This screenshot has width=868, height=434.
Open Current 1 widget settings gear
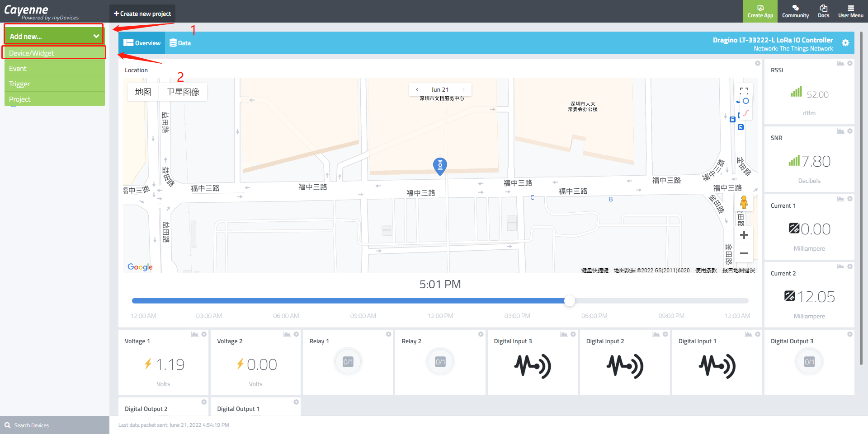[x=850, y=199]
